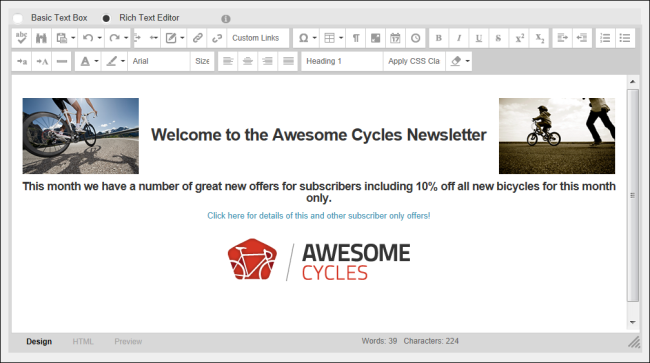The height and width of the screenshot is (363, 650).
Task: Open the text foreground color picker
Action: click(88, 61)
